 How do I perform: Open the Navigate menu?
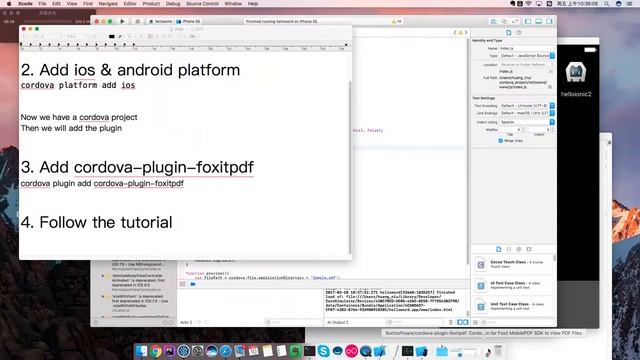tap(108, 4)
